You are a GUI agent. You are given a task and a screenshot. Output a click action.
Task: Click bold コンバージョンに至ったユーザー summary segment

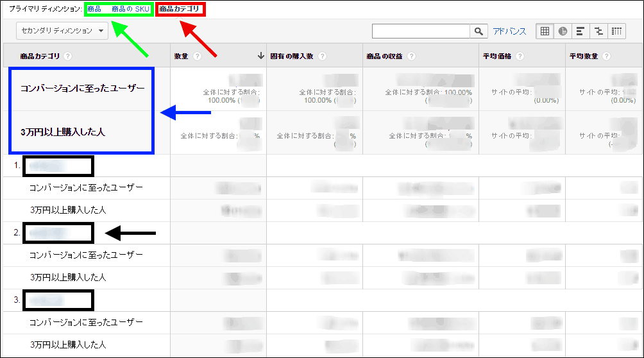click(83, 89)
